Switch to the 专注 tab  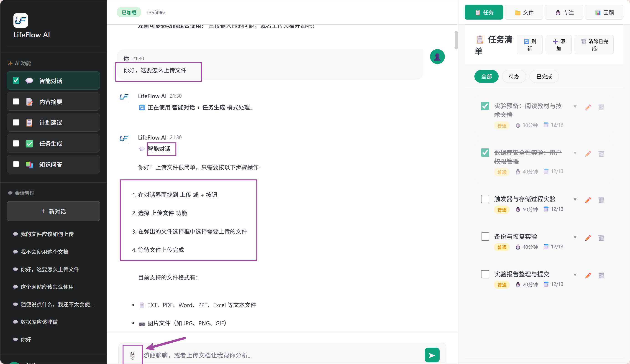tap(564, 13)
